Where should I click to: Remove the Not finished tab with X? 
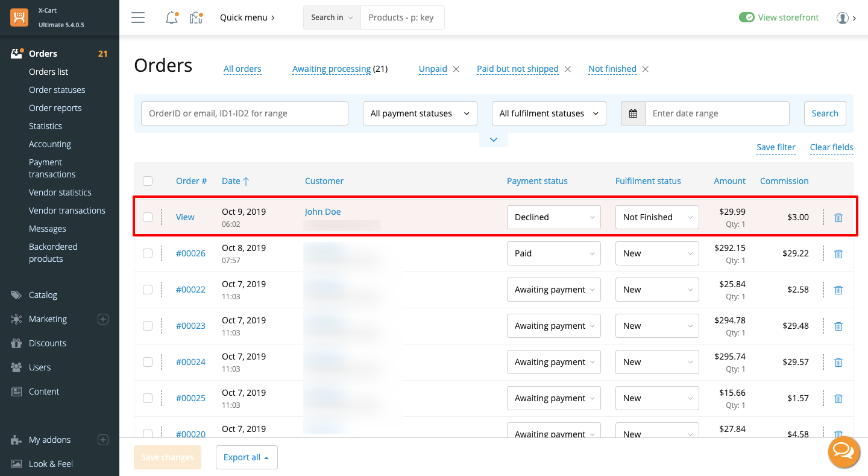tap(646, 69)
